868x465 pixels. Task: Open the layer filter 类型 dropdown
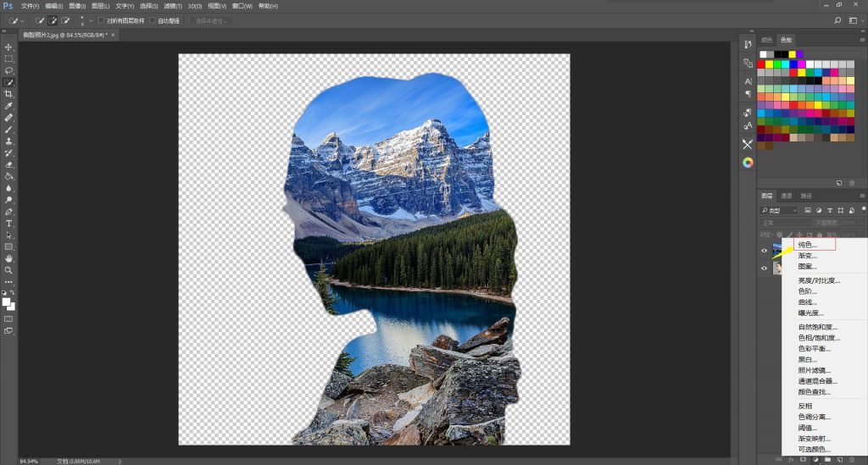pyautogui.click(x=780, y=209)
